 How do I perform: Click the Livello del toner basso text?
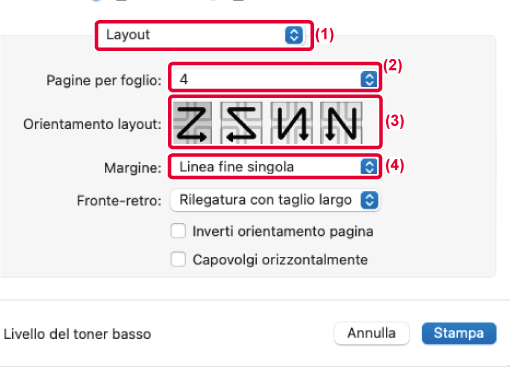77,334
